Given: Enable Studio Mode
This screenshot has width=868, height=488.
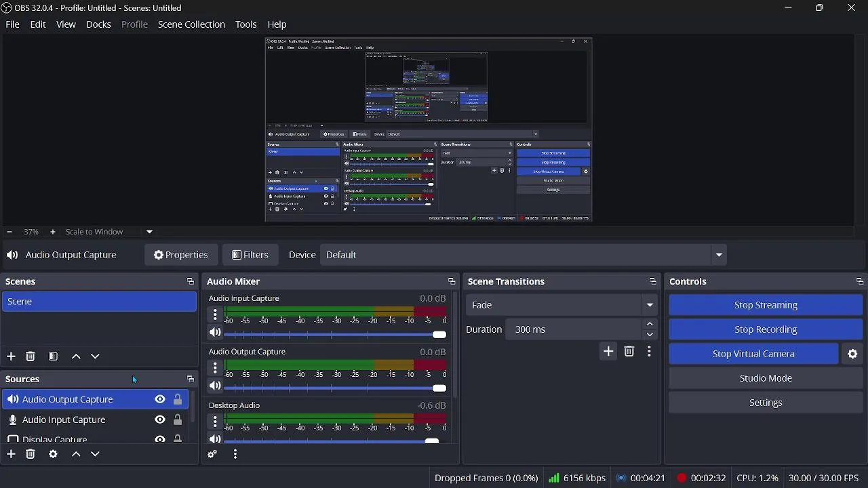Looking at the screenshot, I should (x=766, y=378).
